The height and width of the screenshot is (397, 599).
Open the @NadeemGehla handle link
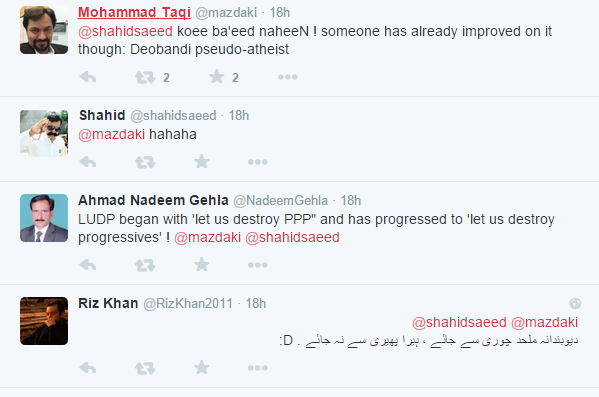coord(280,201)
